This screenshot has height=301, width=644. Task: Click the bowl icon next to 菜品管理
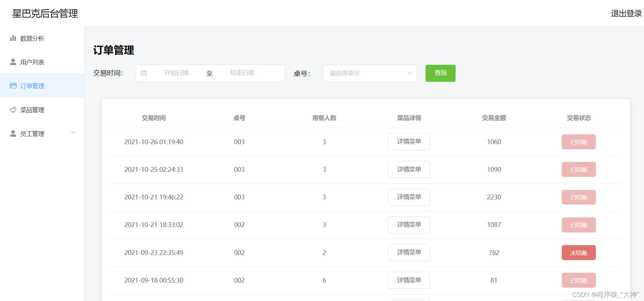point(13,110)
